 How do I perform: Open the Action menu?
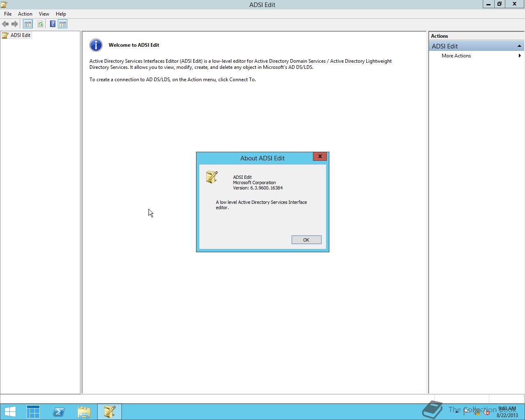click(x=25, y=14)
